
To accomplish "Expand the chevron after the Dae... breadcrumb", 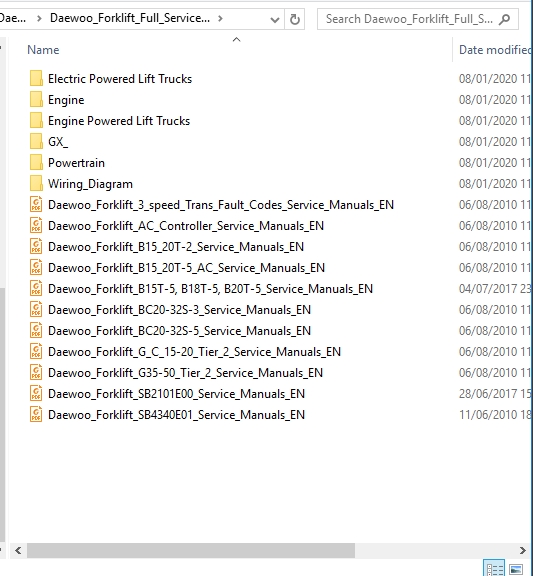I will pyautogui.click(x=39, y=18).
